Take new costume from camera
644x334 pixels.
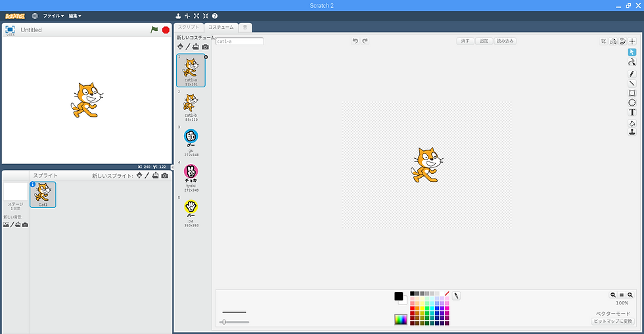coord(205,47)
